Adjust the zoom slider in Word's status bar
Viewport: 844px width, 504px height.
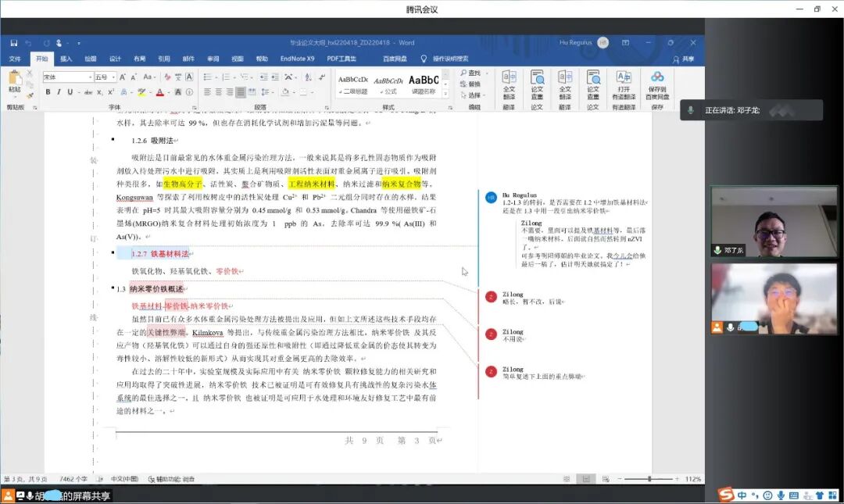(649, 479)
